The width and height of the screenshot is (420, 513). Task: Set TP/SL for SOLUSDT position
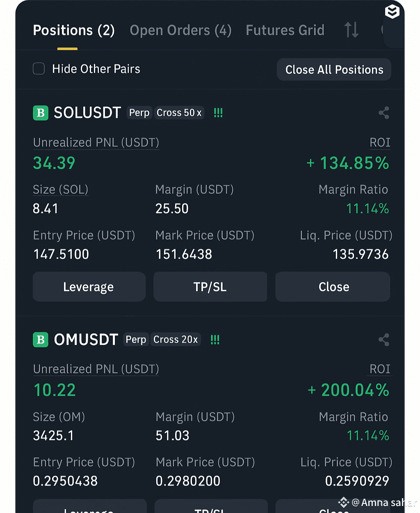pyautogui.click(x=210, y=287)
